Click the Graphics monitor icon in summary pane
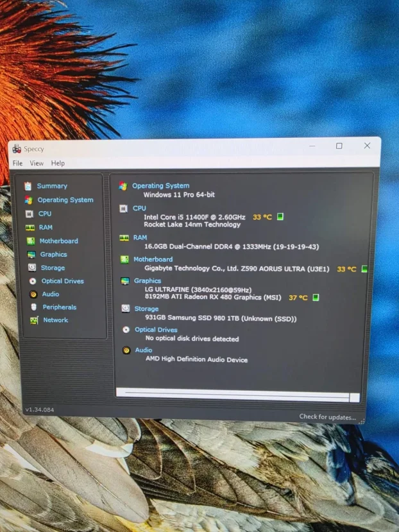The height and width of the screenshot is (532, 399). click(x=125, y=281)
